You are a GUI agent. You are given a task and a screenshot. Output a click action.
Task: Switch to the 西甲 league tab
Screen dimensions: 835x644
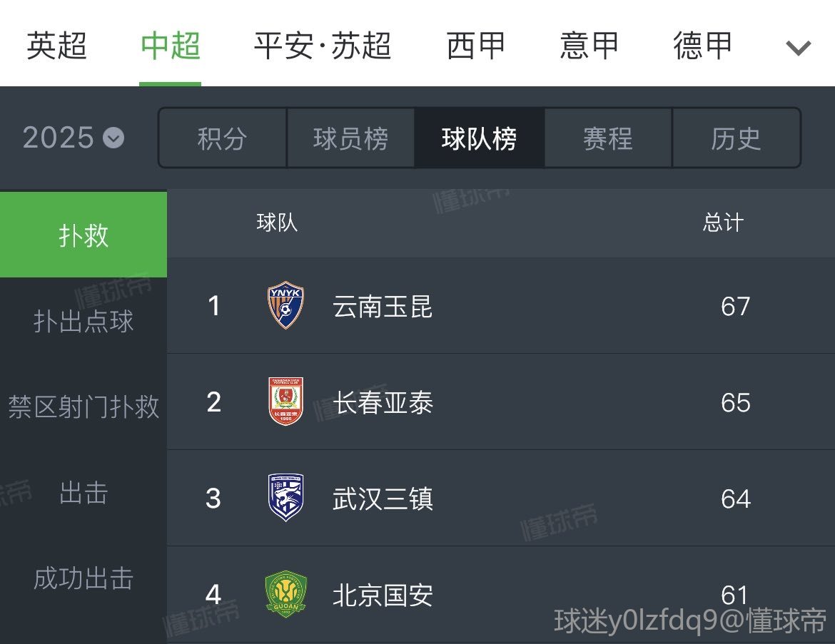475,45
